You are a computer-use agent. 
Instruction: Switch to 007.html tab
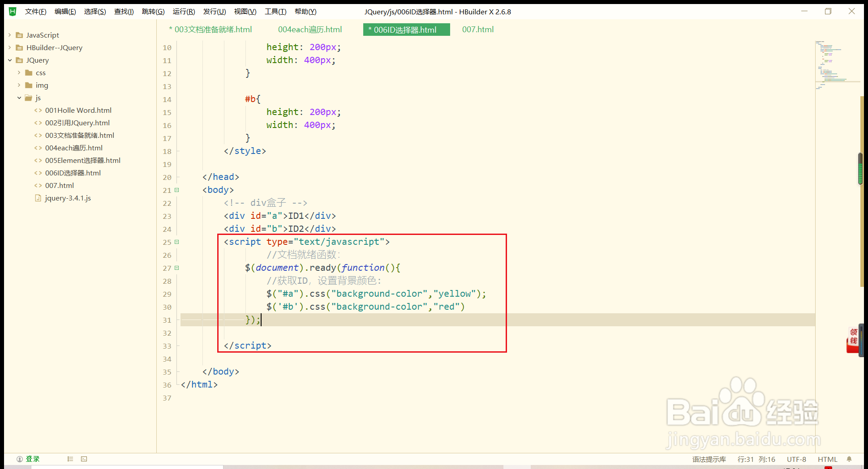tap(478, 30)
